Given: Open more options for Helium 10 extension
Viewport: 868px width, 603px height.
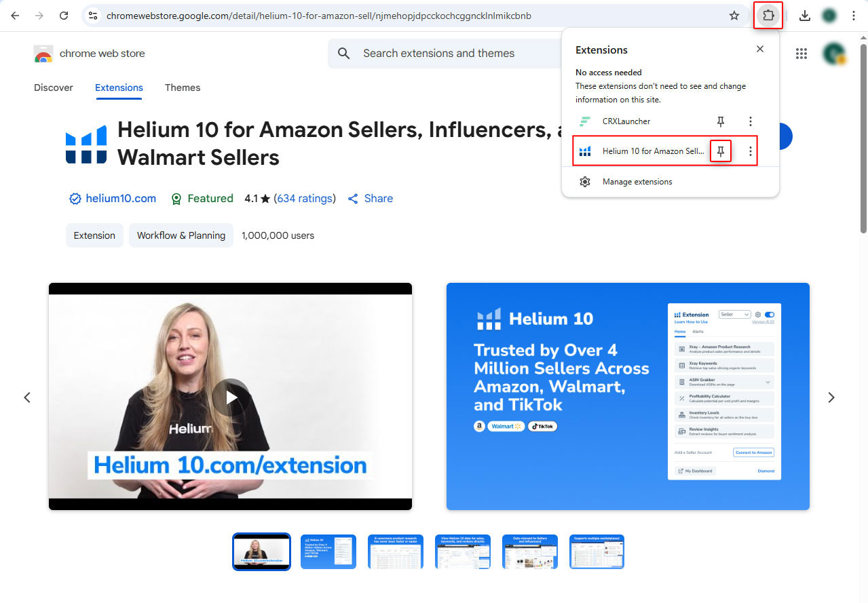Looking at the screenshot, I should coord(750,151).
